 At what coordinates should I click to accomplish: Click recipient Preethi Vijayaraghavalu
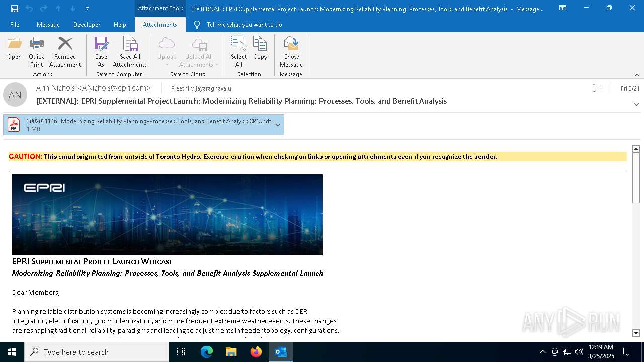click(x=201, y=88)
